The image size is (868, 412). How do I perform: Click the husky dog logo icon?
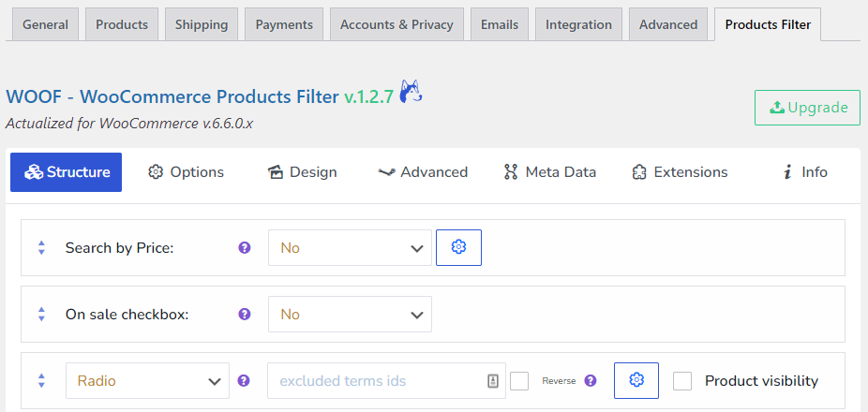[x=411, y=92]
